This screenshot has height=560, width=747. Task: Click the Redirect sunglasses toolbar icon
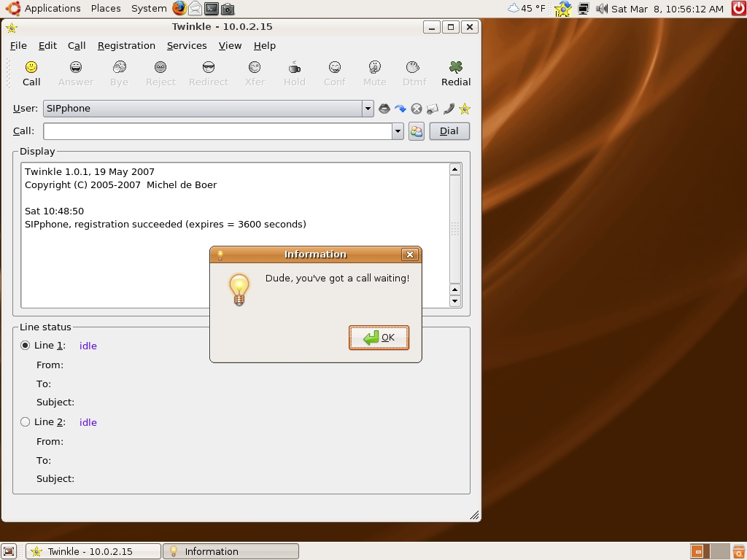tap(209, 67)
